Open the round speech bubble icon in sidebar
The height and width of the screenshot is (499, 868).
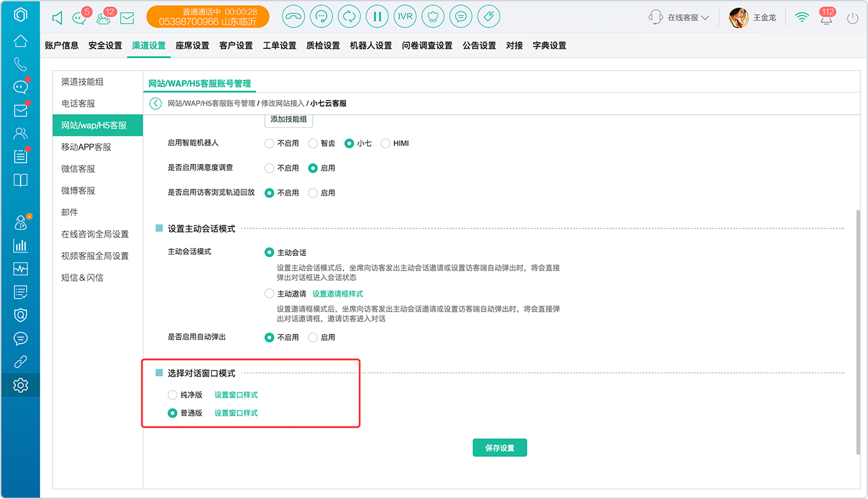click(x=20, y=338)
